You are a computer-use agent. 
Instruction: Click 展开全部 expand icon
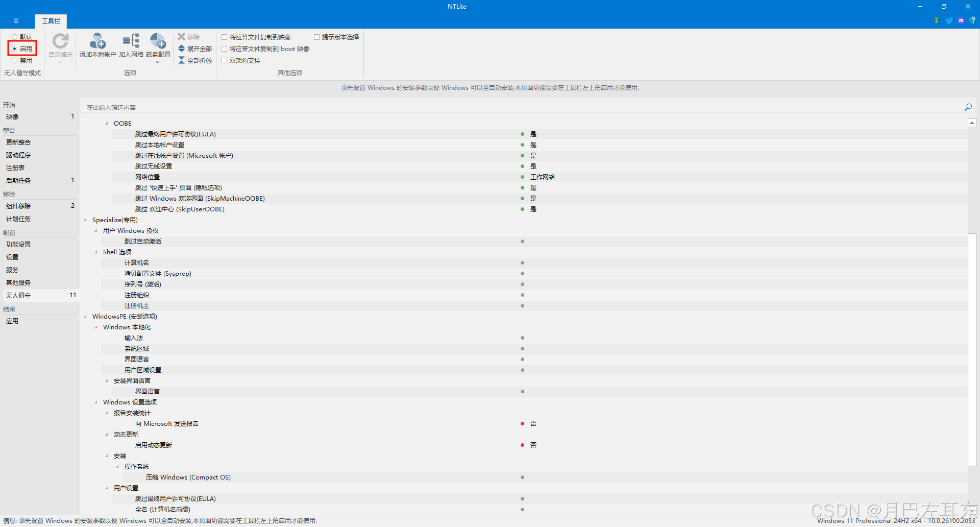click(x=181, y=49)
